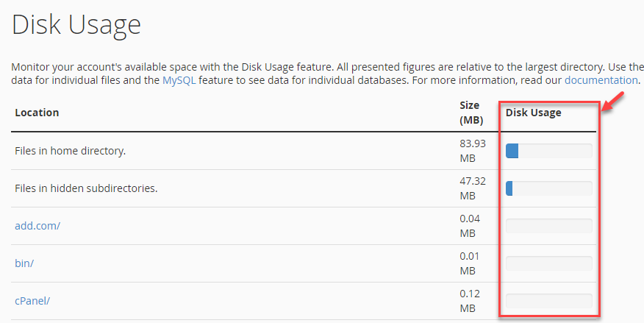Open the cPanel/ directory link

pyautogui.click(x=33, y=301)
